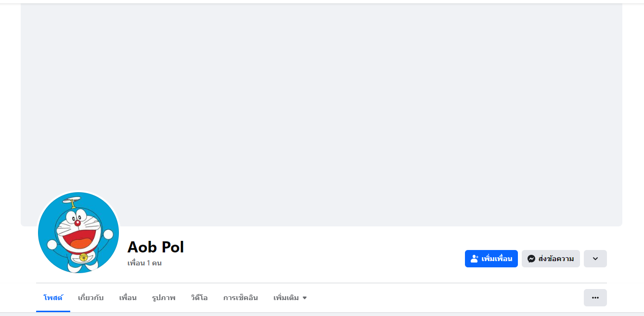Show the วิดีโอ tab
Viewport: 644px width, 316px height.
click(x=199, y=298)
